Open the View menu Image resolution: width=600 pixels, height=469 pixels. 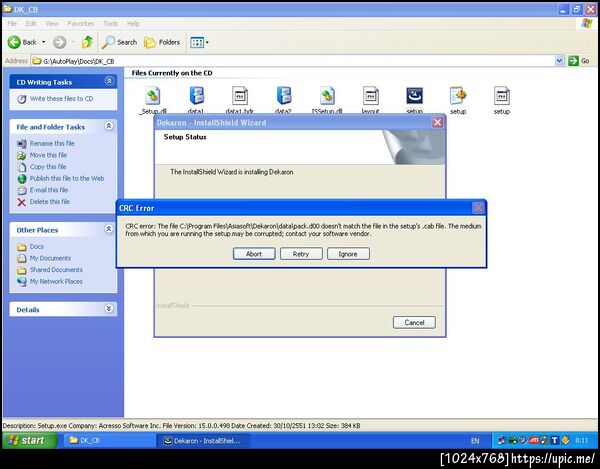(x=52, y=24)
